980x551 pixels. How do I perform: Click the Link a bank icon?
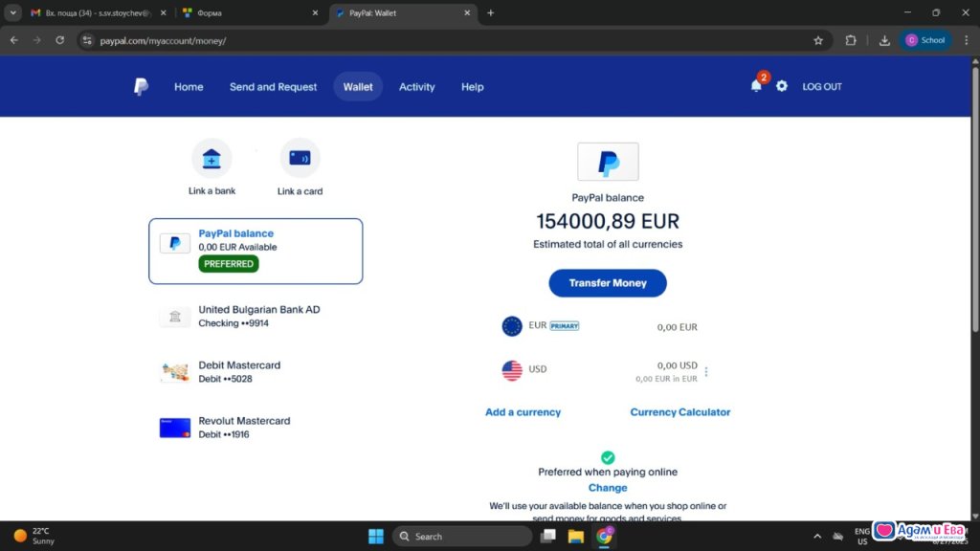pos(212,159)
